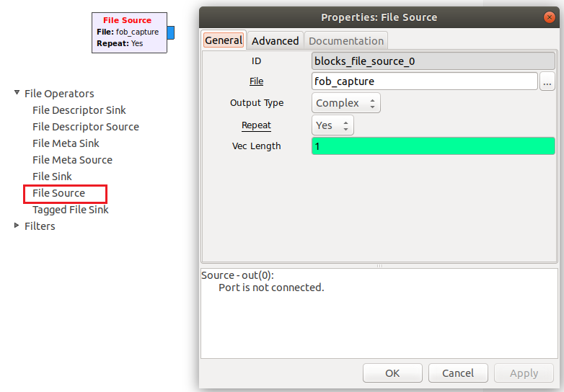Image resolution: width=564 pixels, height=392 pixels.
Task: Select Tagged File Sink block
Action: (71, 210)
